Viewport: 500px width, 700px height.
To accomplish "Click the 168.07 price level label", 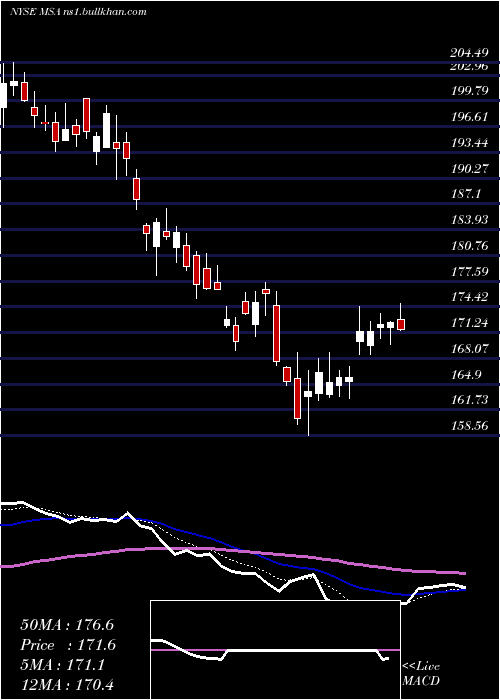I will click(x=469, y=348).
